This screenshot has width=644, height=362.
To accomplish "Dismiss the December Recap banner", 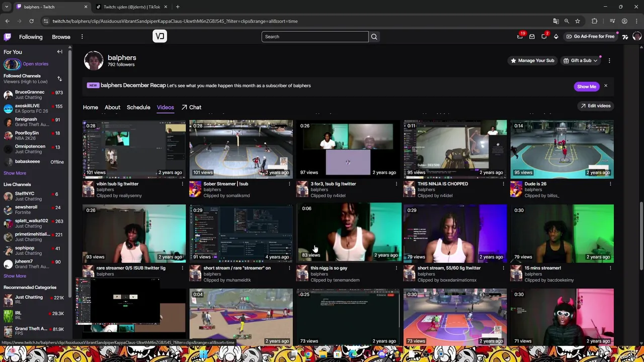I will 606,86.
